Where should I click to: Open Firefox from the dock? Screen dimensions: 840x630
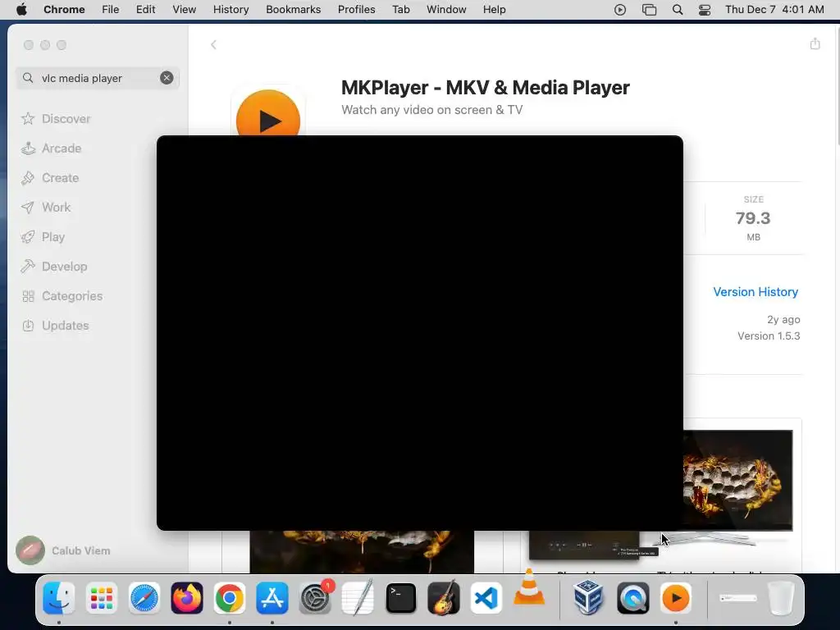point(187,598)
